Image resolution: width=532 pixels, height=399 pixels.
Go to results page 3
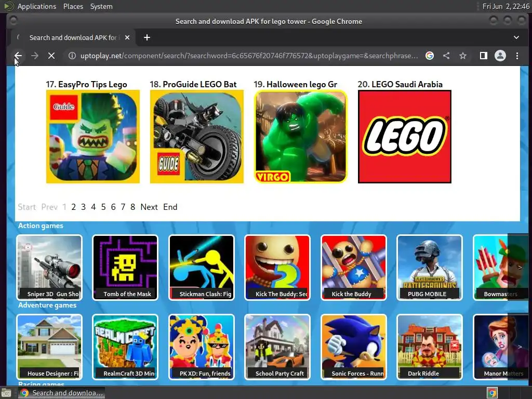(x=83, y=207)
